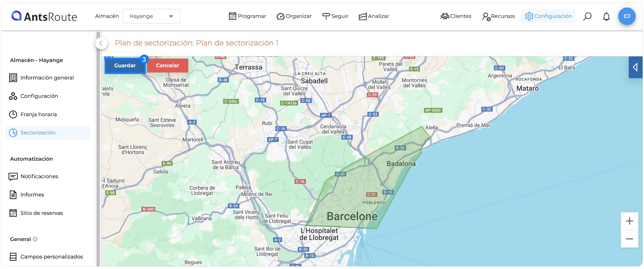Image resolution: width=644 pixels, height=269 pixels.
Task: Open sidebar Configuración item
Action: tap(48, 96)
